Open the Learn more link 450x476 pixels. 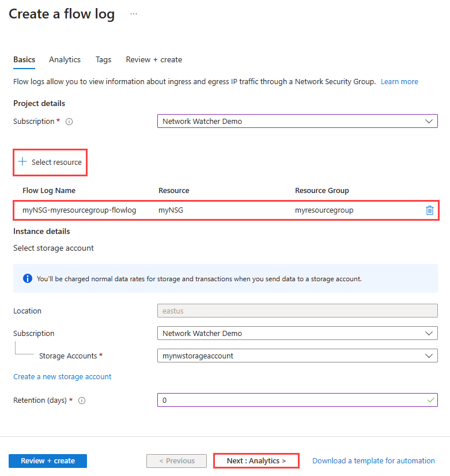click(x=399, y=82)
